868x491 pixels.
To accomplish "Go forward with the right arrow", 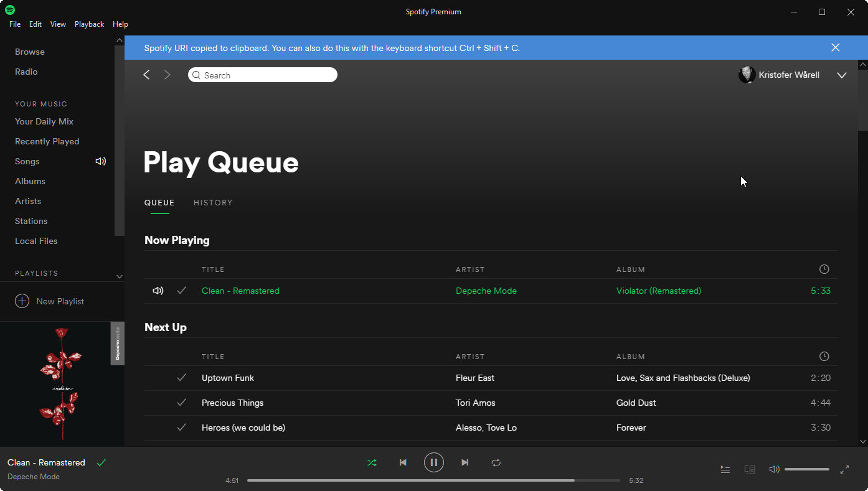I will click(x=167, y=75).
